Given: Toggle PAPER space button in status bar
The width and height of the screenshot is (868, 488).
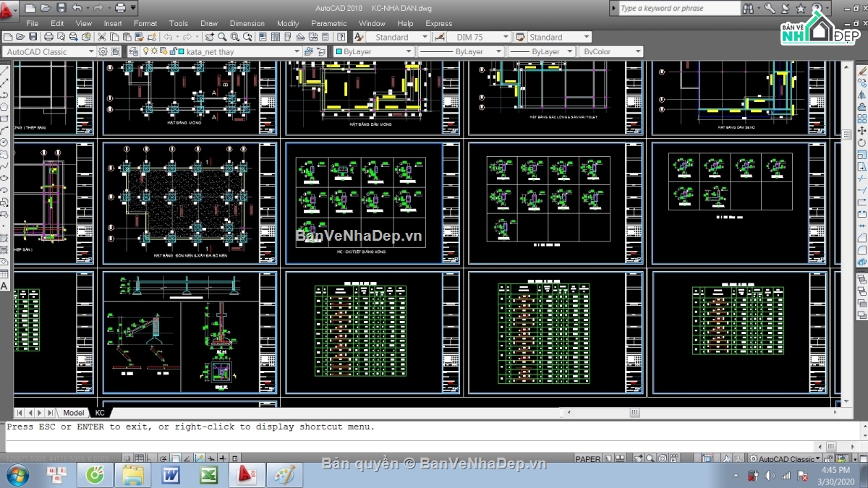Looking at the screenshot, I should [x=587, y=459].
